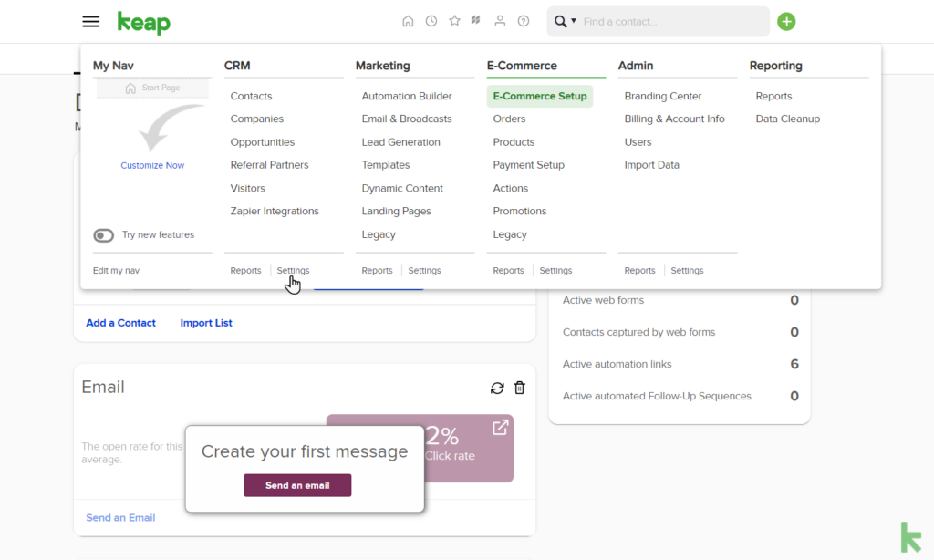This screenshot has width=934, height=560.
Task: Click the Send an email button
Action: coord(297,485)
